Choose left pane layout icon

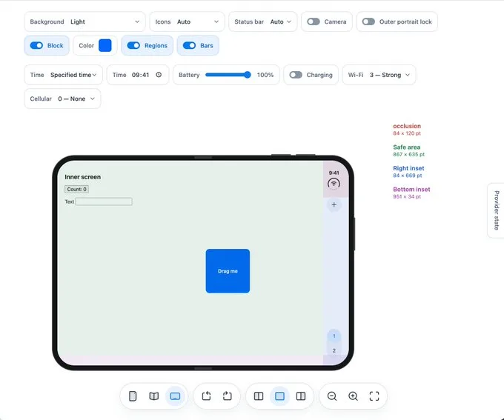point(259,396)
